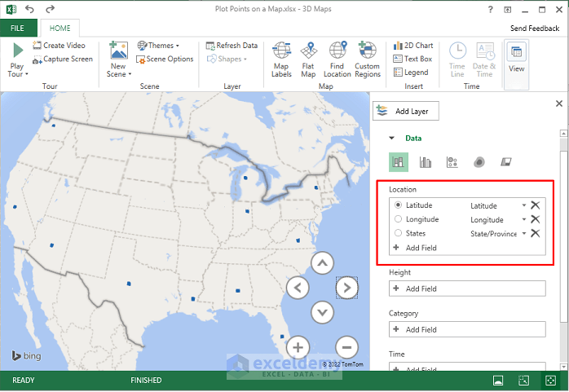
Task: Zoom out with the minus button
Action: tap(347, 347)
